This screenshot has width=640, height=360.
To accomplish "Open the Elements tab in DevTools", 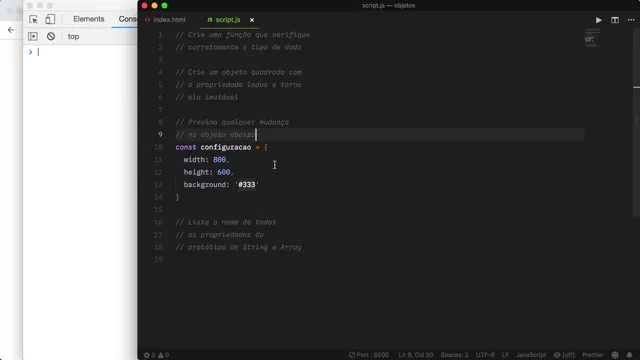I will point(89,19).
